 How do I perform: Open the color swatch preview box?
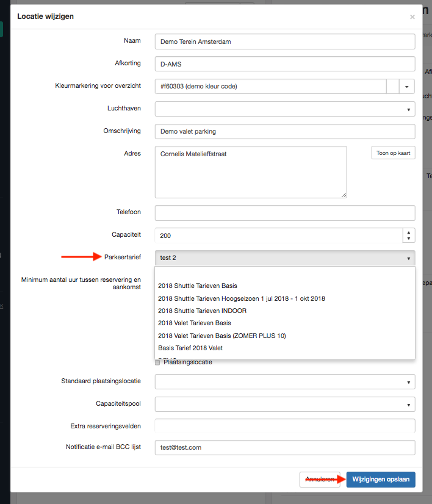[393, 86]
